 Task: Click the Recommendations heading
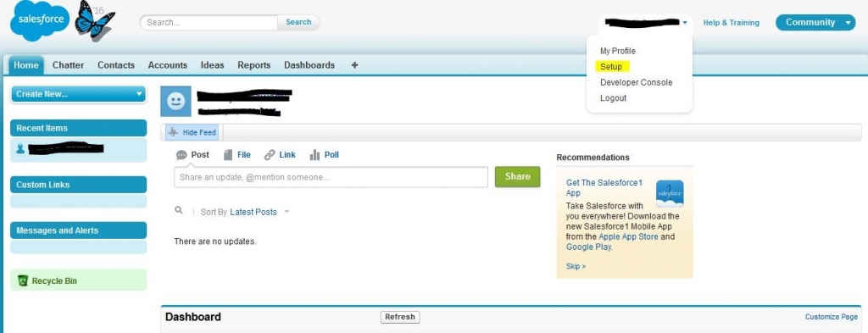593,158
